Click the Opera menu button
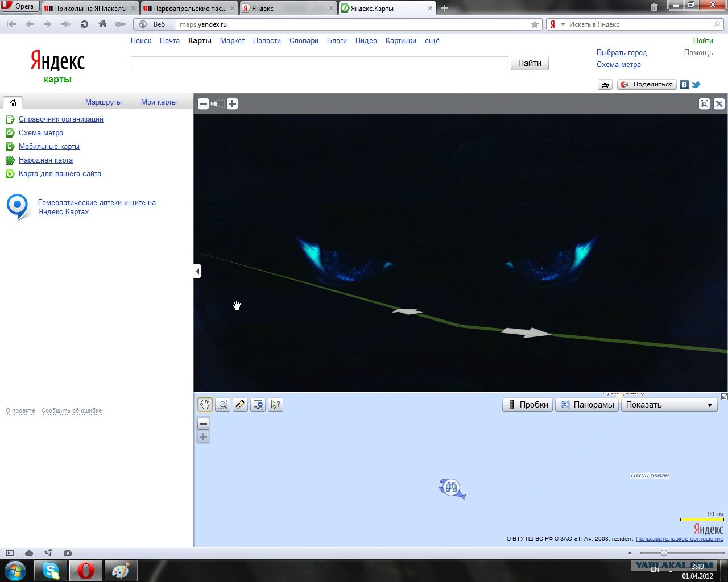Viewport: 728px width, 582px height. coord(19,6)
